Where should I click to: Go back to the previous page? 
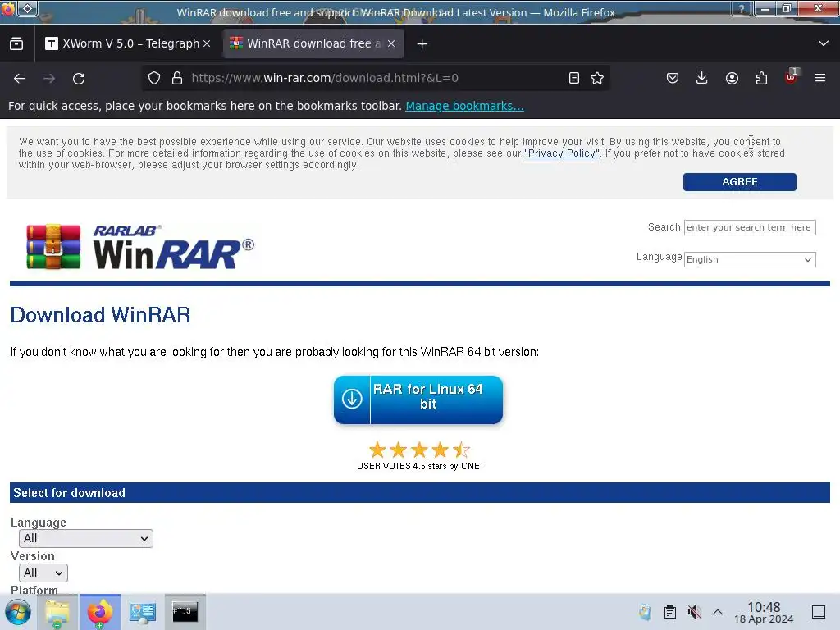[x=20, y=79]
